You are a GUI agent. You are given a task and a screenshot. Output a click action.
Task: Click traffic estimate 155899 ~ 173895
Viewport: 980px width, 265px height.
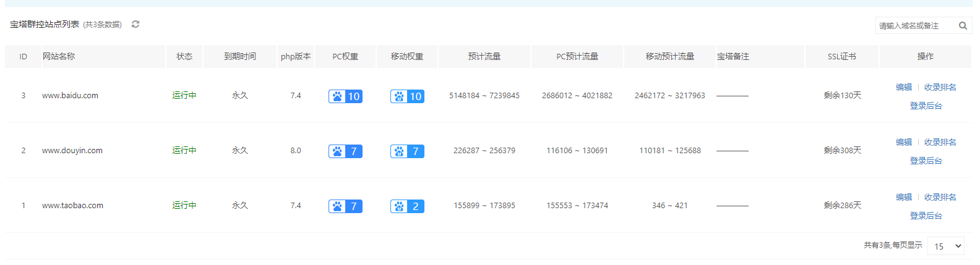(x=484, y=206)
